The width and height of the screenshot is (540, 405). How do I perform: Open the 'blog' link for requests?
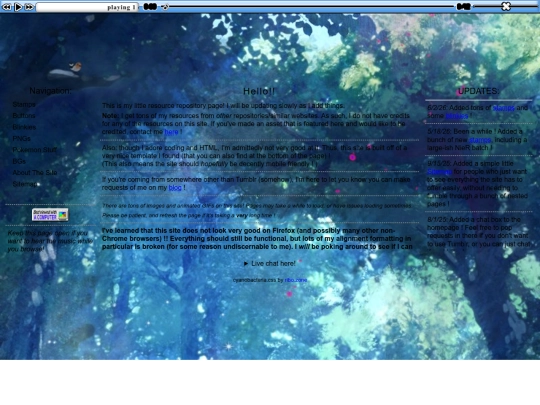[x=175, y=188]
